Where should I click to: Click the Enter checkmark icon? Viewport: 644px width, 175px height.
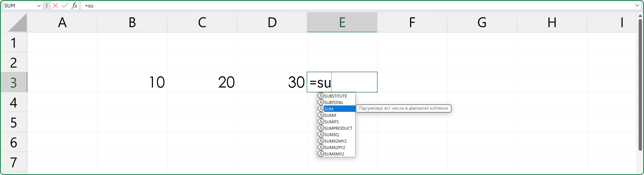(65, 6)
